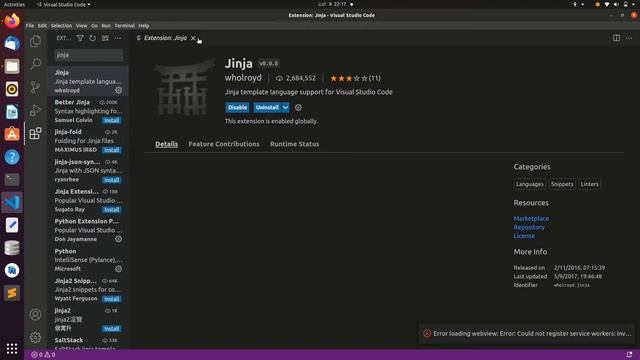This screenshot has height=360, width=640.
Task: Open errors and warnings in status bar
Action: click(43, 355)
